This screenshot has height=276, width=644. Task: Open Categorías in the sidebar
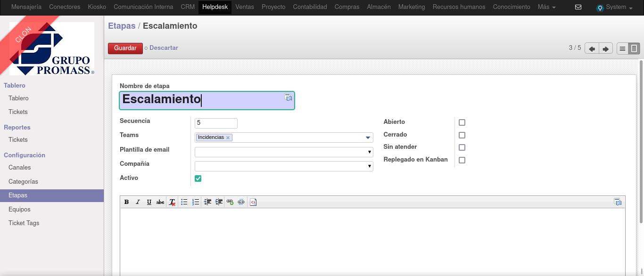point(23,181)
